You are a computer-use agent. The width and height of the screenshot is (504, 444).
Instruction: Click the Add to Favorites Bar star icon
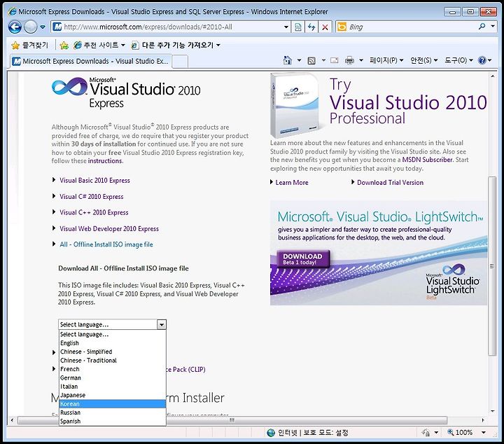pyautogui.click(x=64, y=46)
